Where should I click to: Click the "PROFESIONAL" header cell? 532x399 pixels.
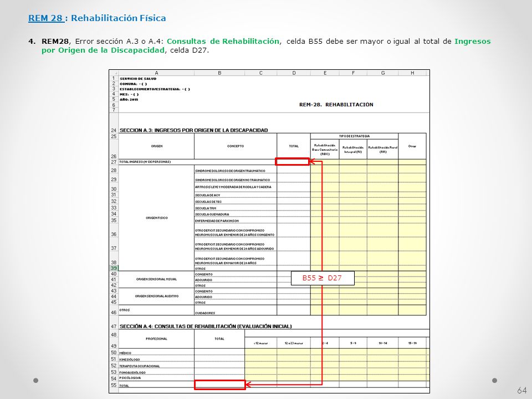pos(156,339)
